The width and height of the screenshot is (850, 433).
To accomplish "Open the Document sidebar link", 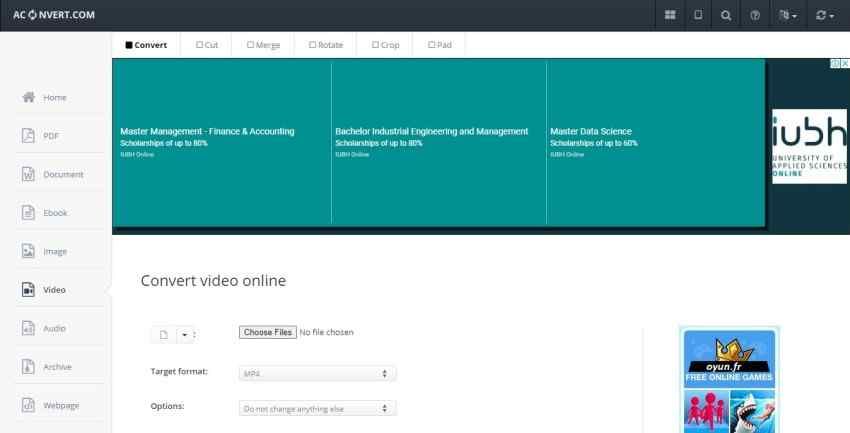I will point(63,175).
